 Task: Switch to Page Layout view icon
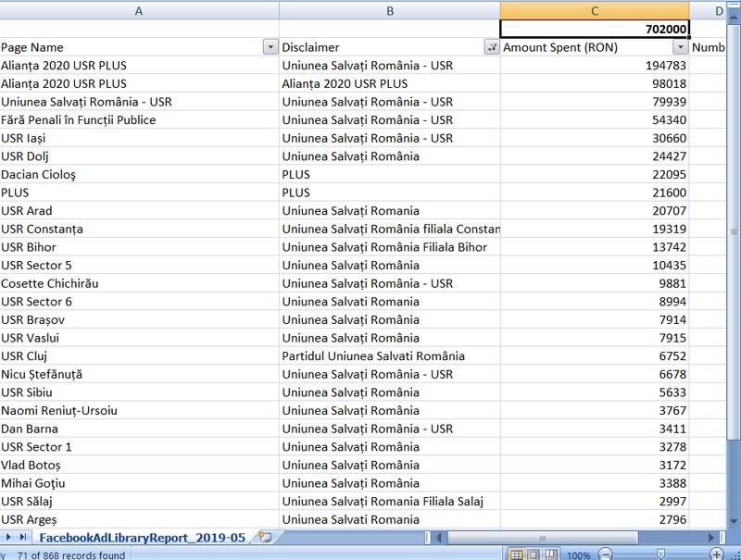click(534, 554)
